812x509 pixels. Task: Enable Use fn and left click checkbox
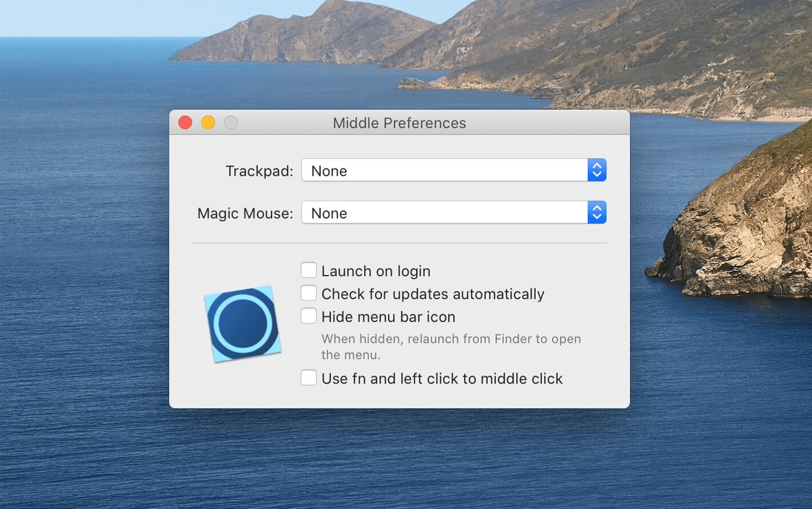tap(309, 377)
